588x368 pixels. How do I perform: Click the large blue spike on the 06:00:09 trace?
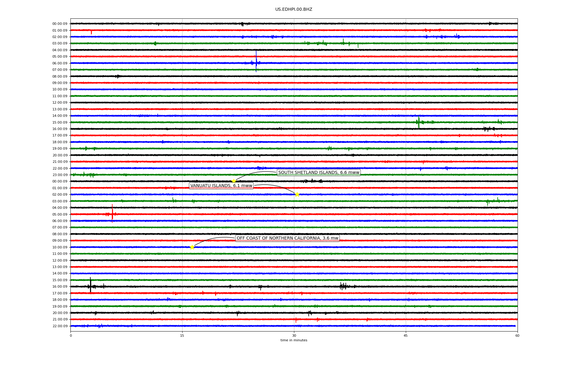point(256,61)
